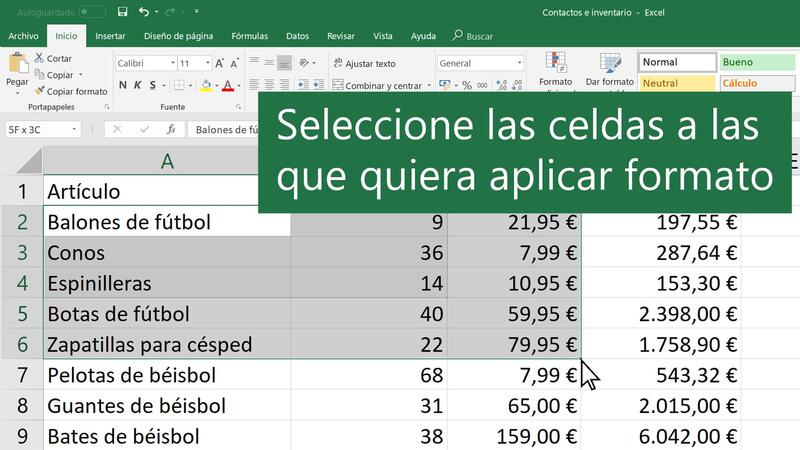
Task: Click the insert function fx icon
Action: pos(171,130)
